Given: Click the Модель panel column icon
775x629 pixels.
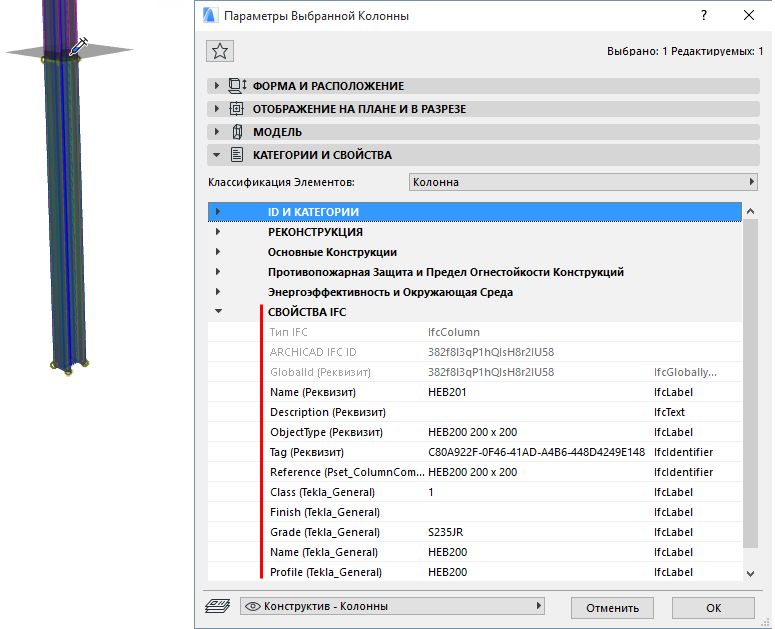Looking at the screenshot, I should coord(237,132).
